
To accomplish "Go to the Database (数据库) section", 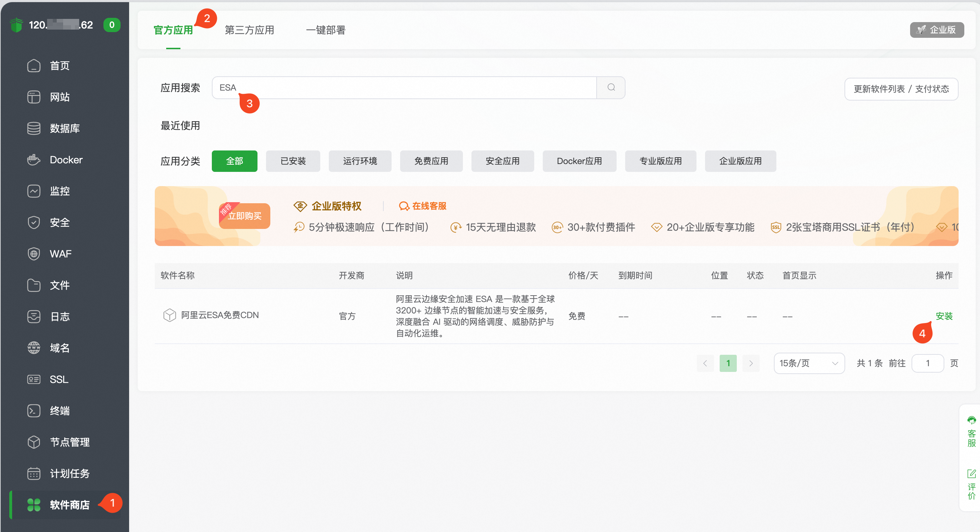I will pos(64,128).
